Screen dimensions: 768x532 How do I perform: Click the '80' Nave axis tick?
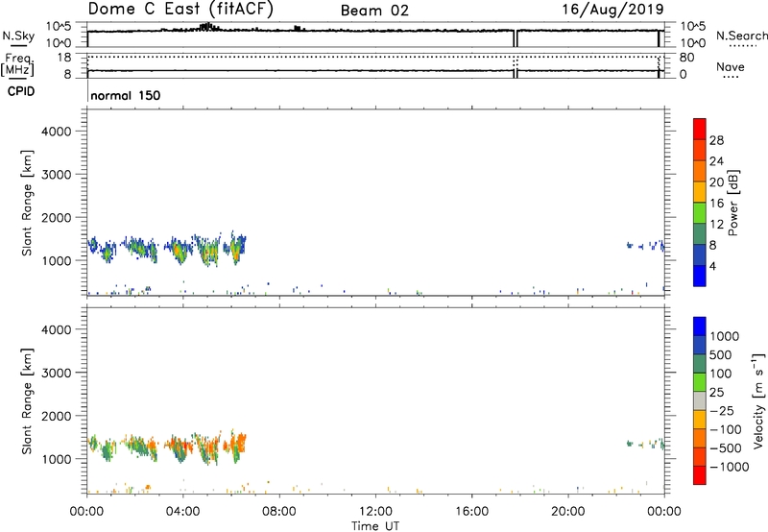click(x=686, y=58)
